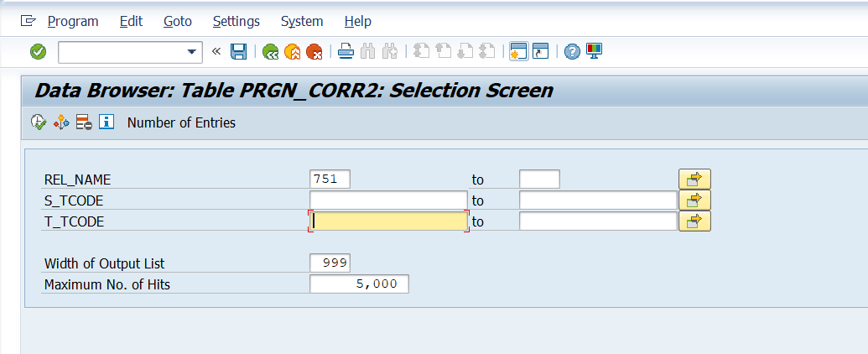Screen dimensions: 868x354
Task: Click REL_NAME field containing 751
Action: [x=330, y=179]
